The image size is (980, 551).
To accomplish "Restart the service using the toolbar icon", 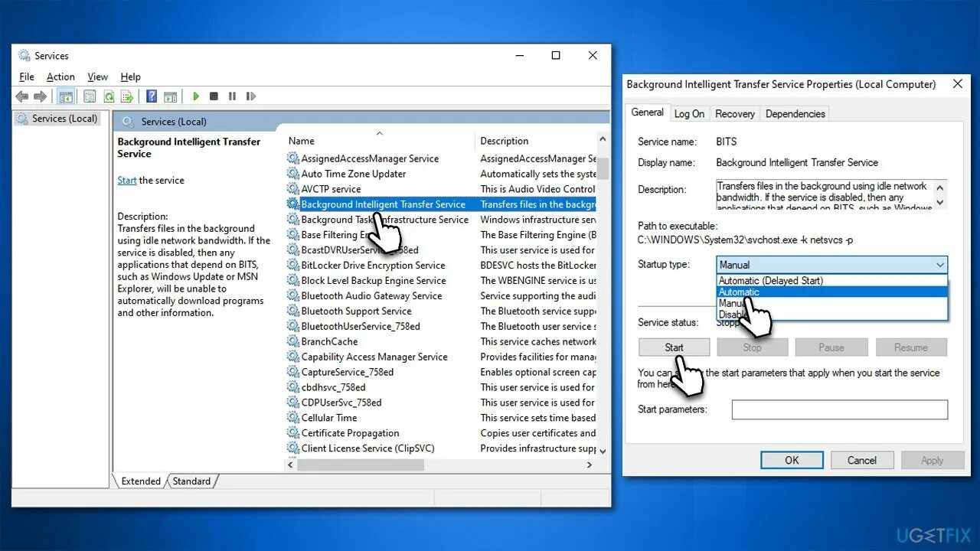I will pyautogui.click(x=251, y=96).
